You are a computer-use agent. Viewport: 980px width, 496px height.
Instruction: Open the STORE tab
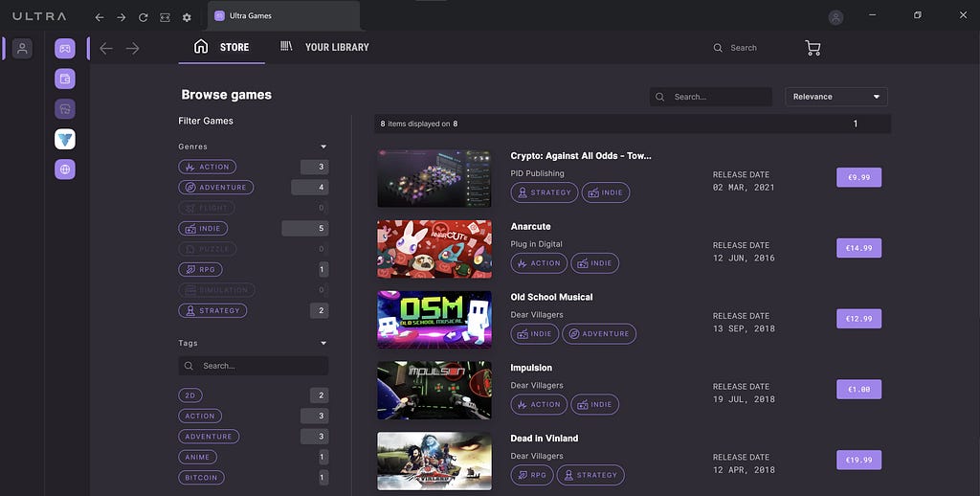point(221,47)
